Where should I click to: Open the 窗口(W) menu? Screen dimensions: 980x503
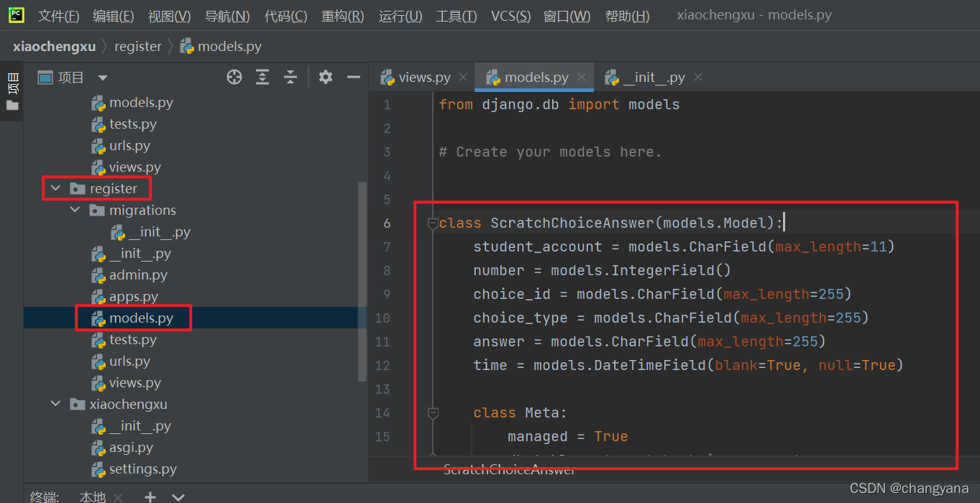click(567, 16)
